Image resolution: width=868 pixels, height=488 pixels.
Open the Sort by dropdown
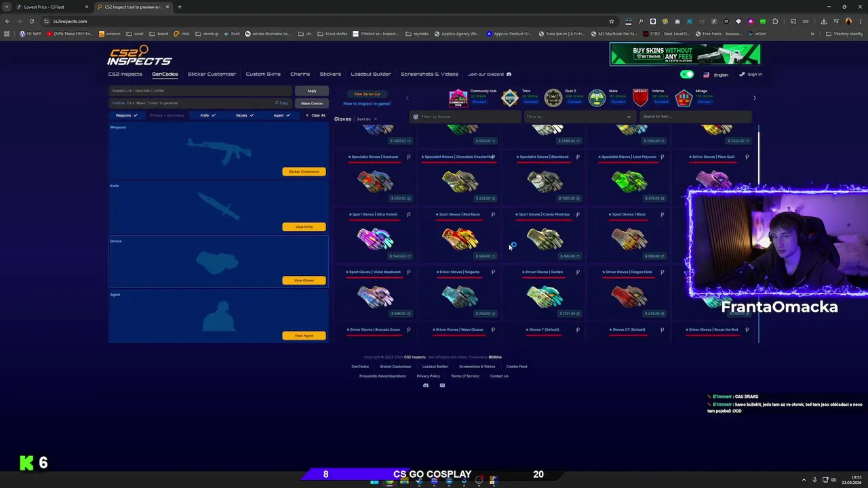tap(367, 119)
